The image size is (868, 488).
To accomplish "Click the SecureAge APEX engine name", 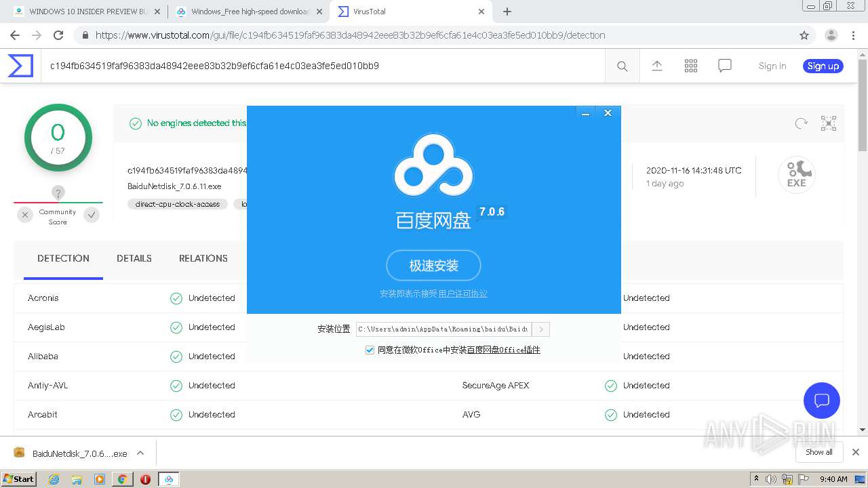I will pos(496,385).
